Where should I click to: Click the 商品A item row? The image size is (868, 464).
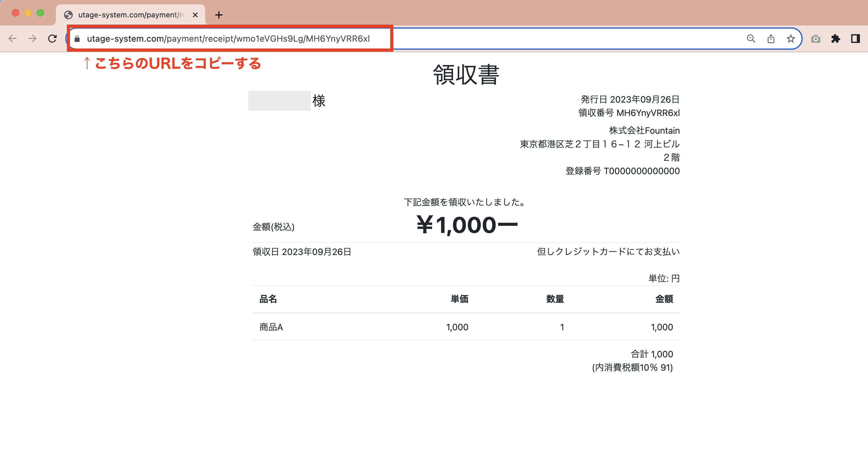click(x=271, y=327)
